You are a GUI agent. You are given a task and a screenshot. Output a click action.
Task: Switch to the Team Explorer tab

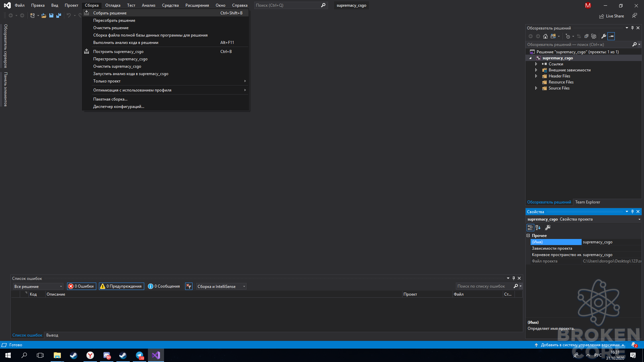[x=588, y=202]
